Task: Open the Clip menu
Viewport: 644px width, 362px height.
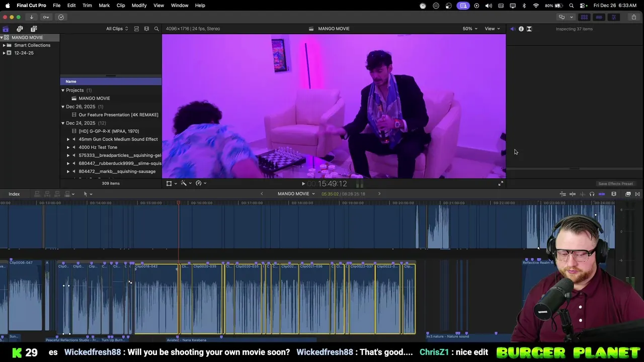Action: 121,5
